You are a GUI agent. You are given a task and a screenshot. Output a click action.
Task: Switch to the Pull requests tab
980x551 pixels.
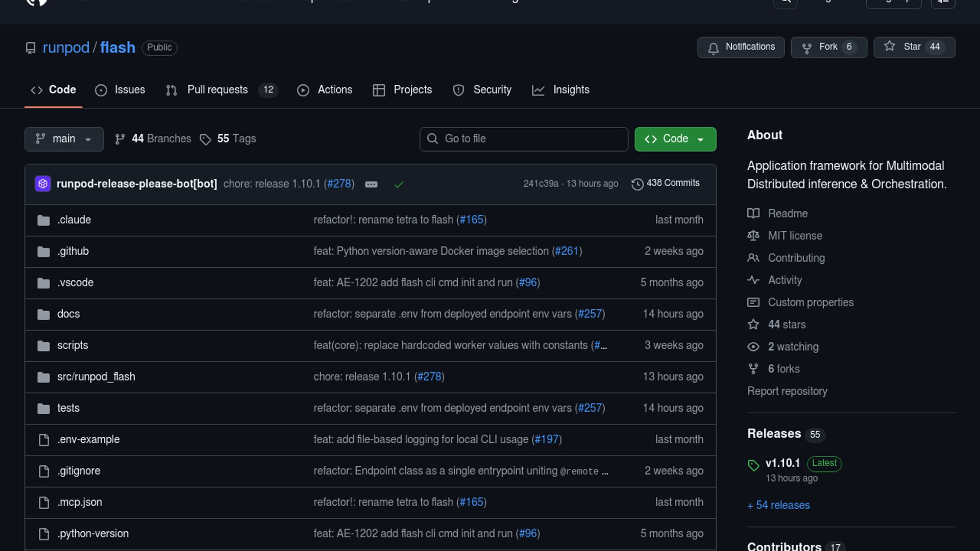coord(217,90)
